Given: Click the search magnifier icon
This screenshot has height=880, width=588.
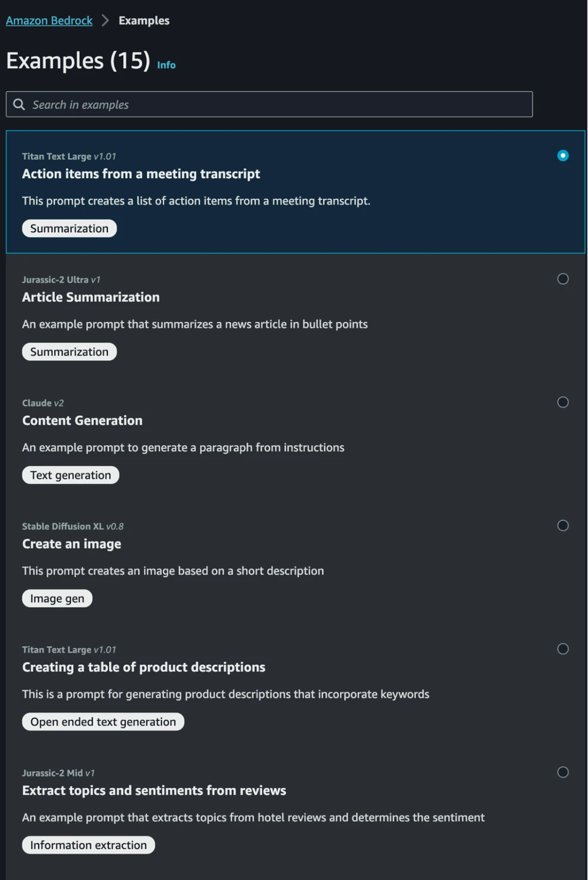Looking at the screenshot, I should pyautogui.click(x=19, y=104).
